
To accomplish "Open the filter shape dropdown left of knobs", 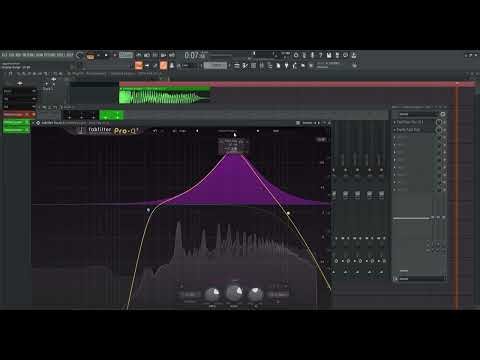I will click(x=190, y=294).
